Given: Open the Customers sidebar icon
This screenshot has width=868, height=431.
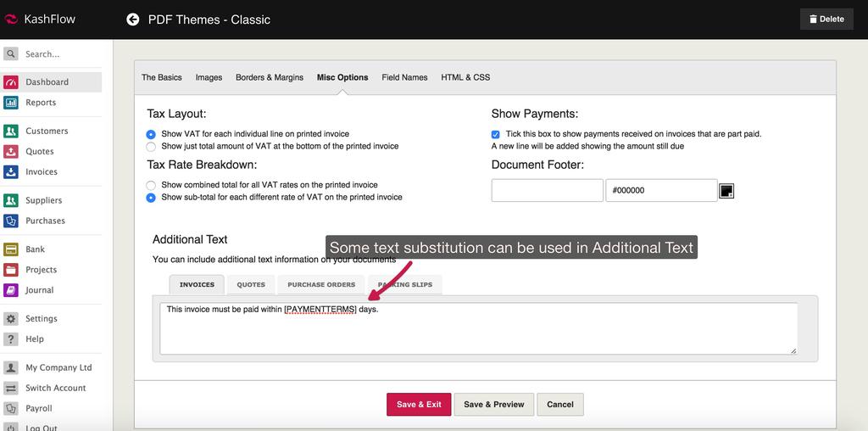Looking at the screenshot, I should (11, 132).
